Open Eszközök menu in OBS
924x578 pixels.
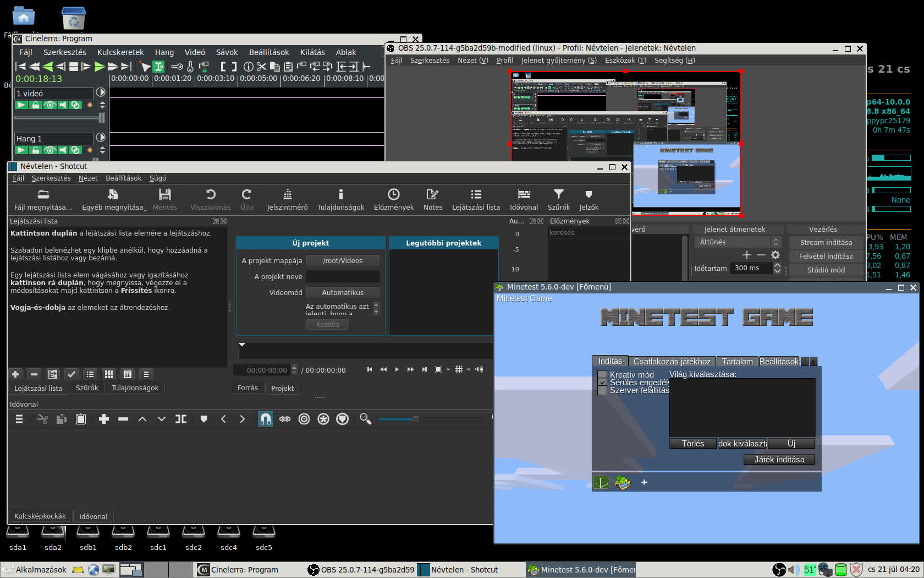click(x=625, y=61)
